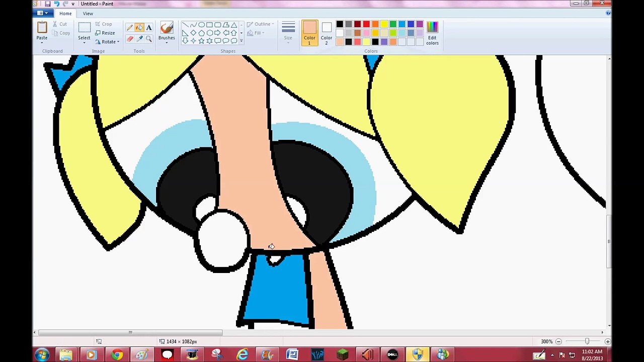Activate Color 2 background selector
Image resolution: width=644 pixels, height=362 pixels.
[x=327, y=33]
